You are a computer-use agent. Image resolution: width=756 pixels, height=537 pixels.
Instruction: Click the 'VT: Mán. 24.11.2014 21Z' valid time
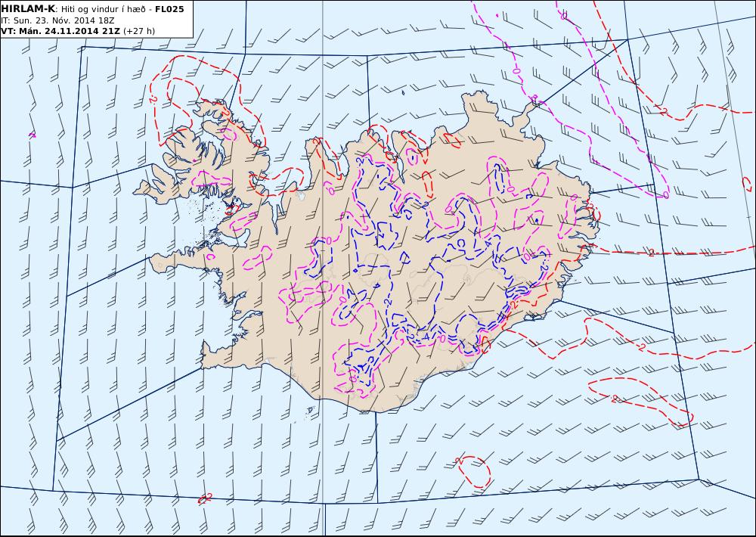point(60,31)
